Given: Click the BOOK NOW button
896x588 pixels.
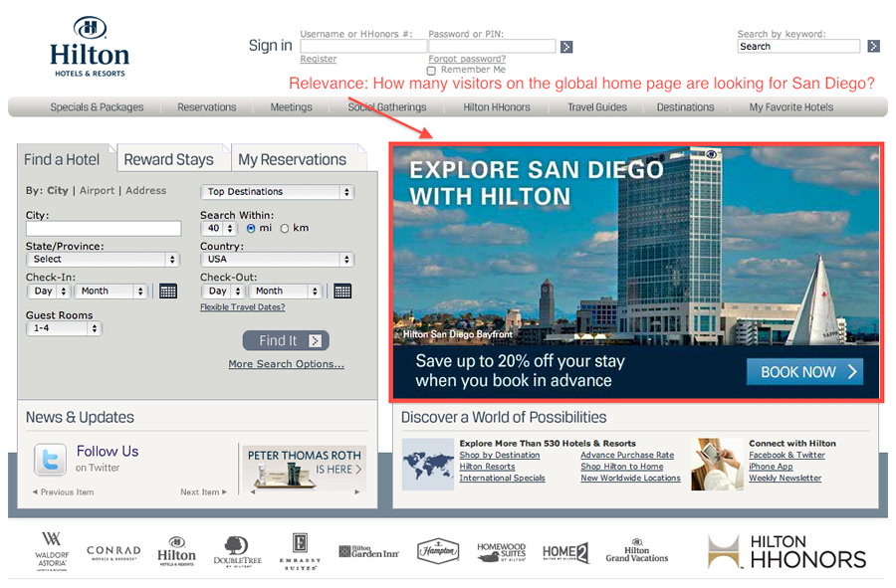Looking at the screenshot, I should click(804, 372).
